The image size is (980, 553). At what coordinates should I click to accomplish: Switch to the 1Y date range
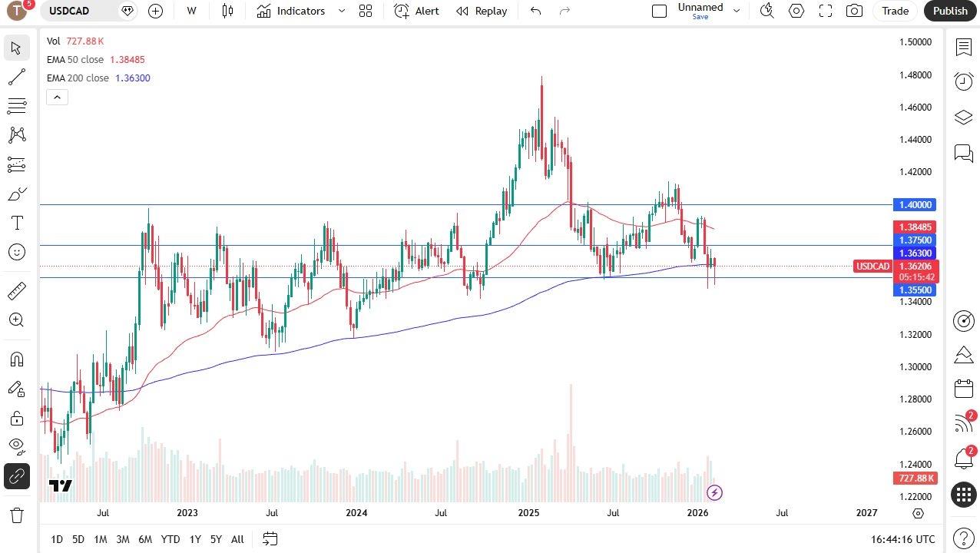[x=194, y=539]
